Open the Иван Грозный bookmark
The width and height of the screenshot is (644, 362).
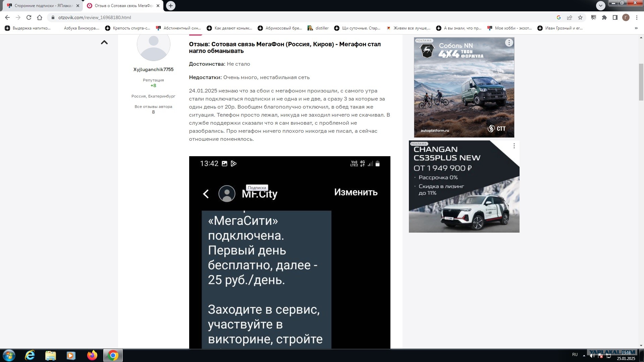click(x=560, y=28)
